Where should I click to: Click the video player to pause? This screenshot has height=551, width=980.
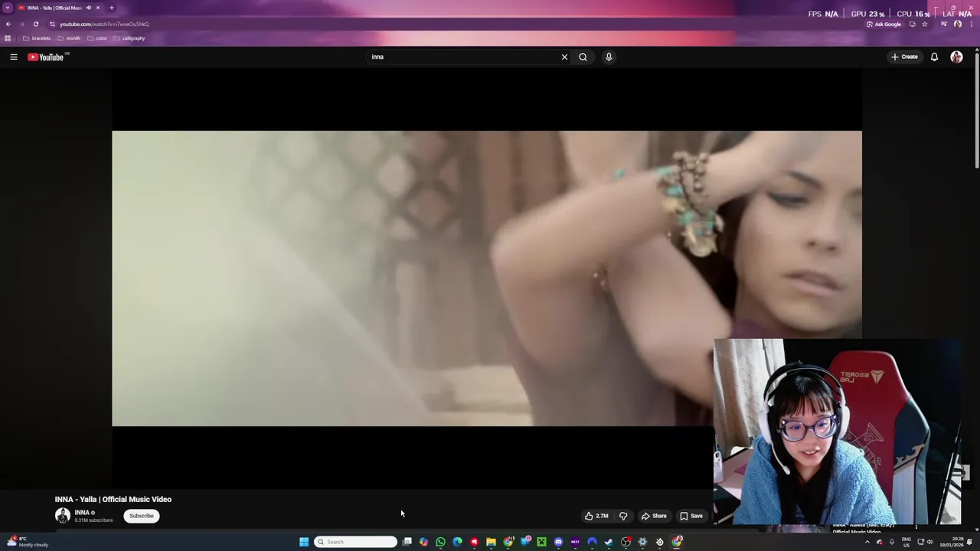pyautogui.click(x=487, y=279)
